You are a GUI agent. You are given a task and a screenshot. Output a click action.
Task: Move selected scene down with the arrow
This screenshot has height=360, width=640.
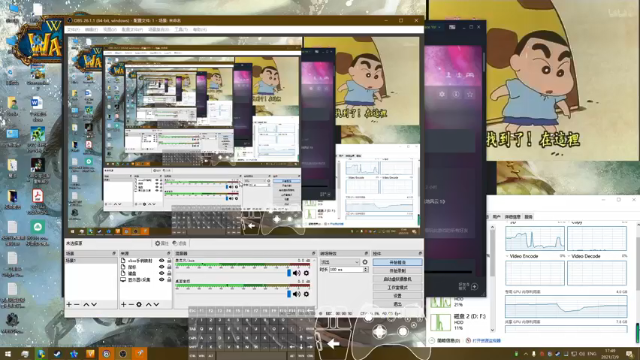click(94, 304)
